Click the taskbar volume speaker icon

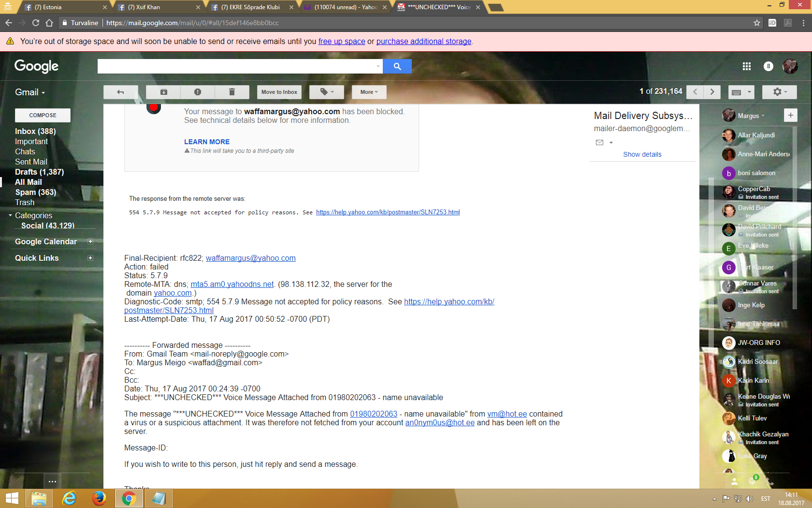749,499
